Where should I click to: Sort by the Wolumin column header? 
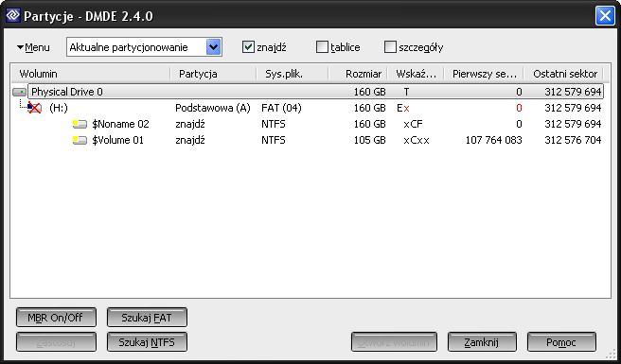pos(90,74)
